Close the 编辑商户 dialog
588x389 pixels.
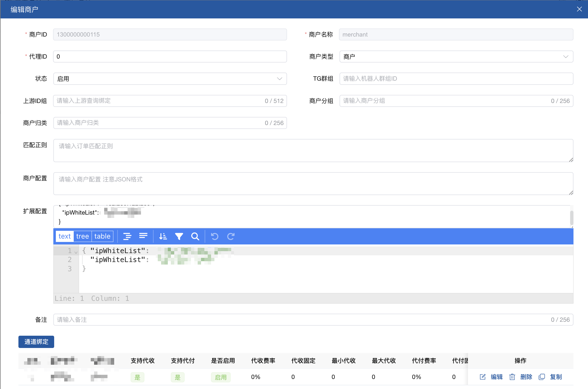click(x=579, y=9)
